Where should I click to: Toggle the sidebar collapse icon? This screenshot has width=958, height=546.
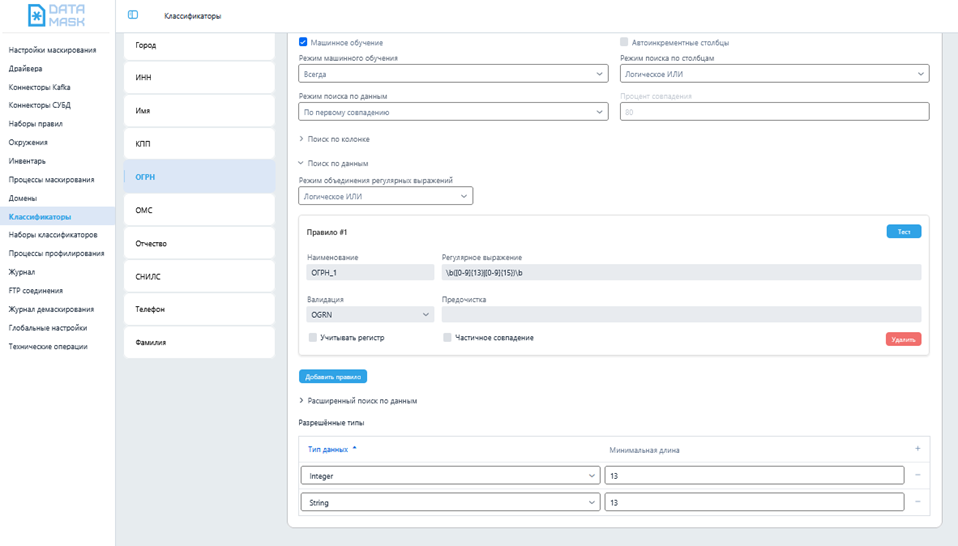(x=133, y=16)
